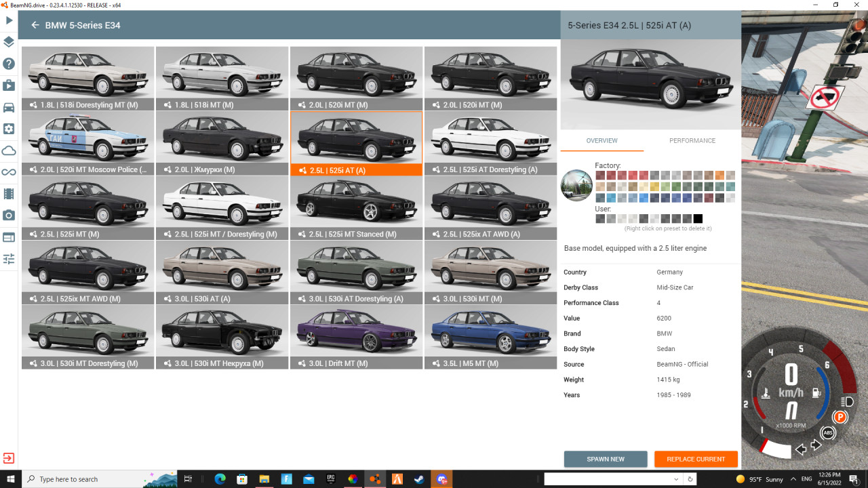Pick the purple 3.0L Drift MT car
Screen dimensions: 868x488
[x=357, y=337]
